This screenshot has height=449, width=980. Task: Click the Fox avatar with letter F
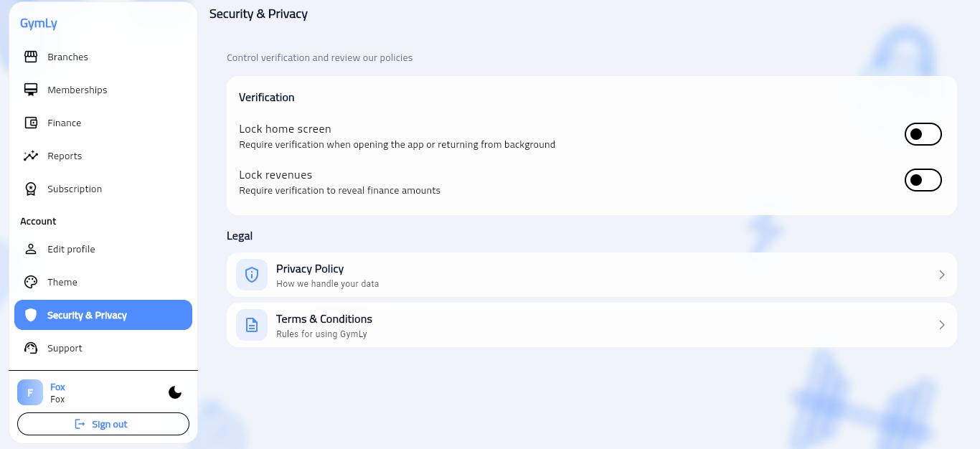click(x=30, y=392)
